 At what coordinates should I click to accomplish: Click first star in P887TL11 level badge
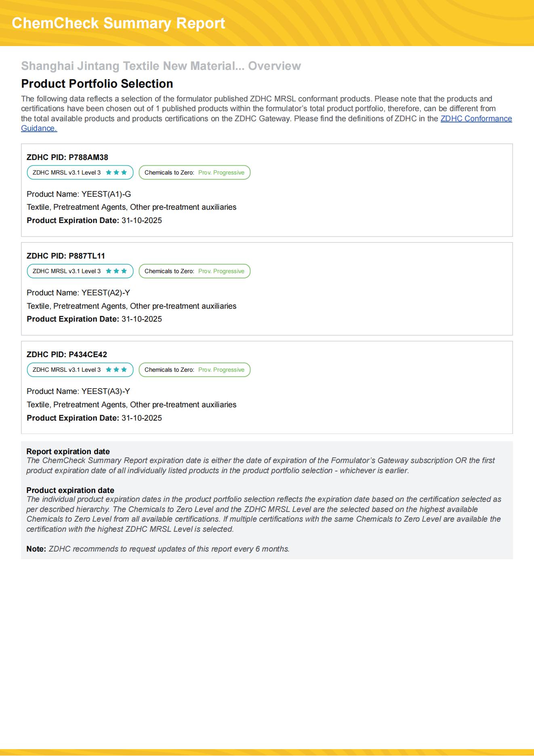(x=109, y=271)
